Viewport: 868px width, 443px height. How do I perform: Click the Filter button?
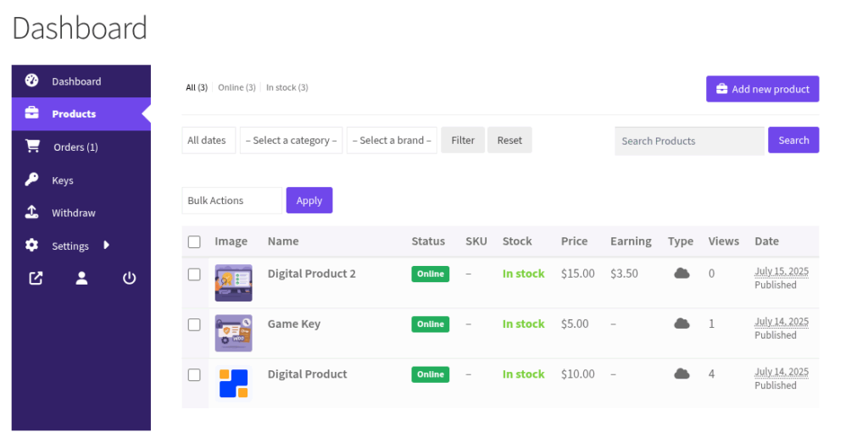463,140
